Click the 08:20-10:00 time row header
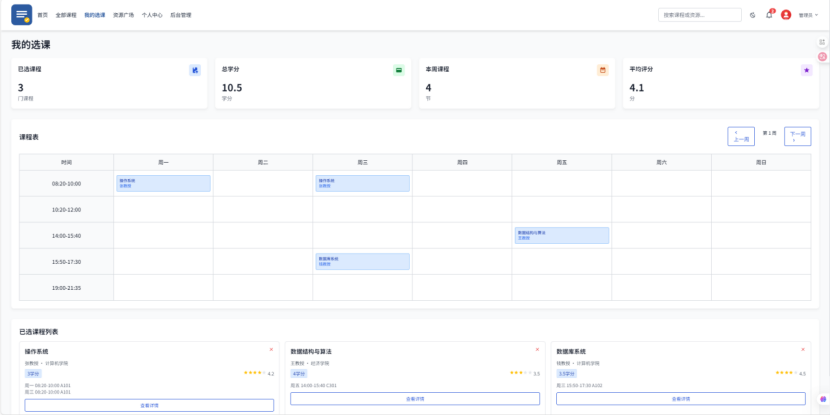This screenshot has width=831, height=416. pyautogui.click(x=66, y=184)
